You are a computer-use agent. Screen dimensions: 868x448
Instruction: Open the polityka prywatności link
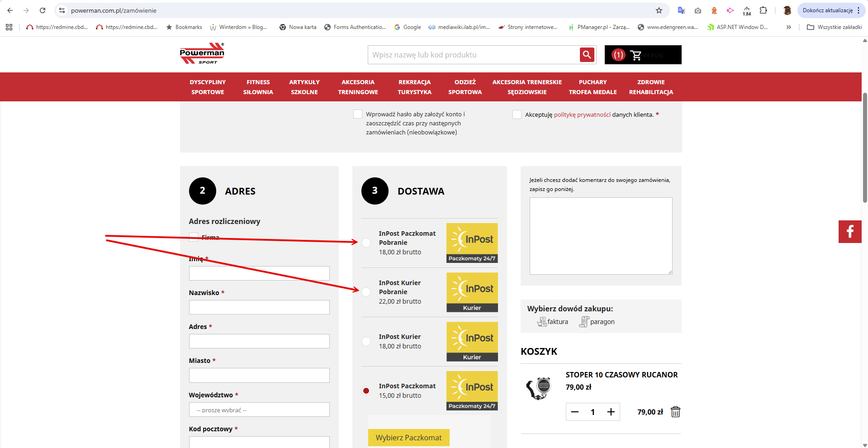582,114
